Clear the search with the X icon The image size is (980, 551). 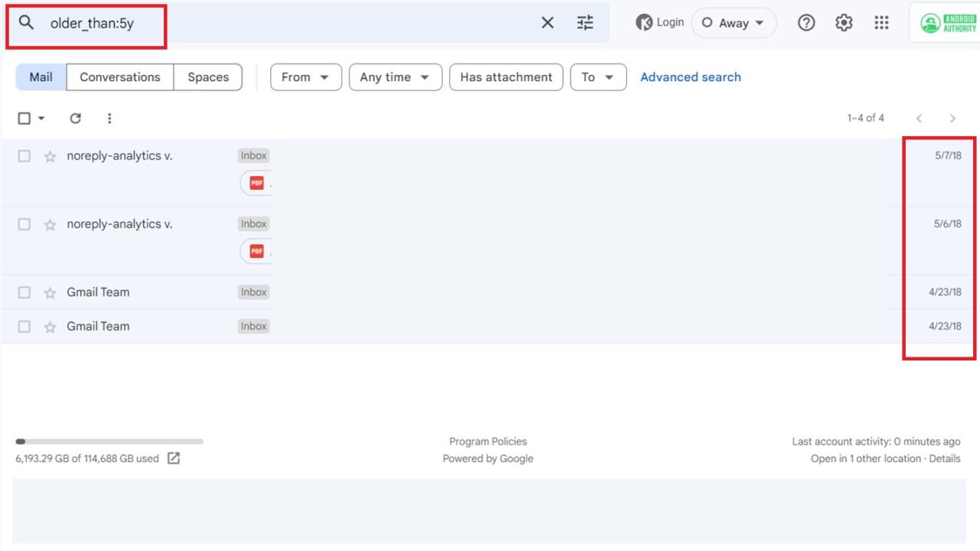tap(547, 23)
